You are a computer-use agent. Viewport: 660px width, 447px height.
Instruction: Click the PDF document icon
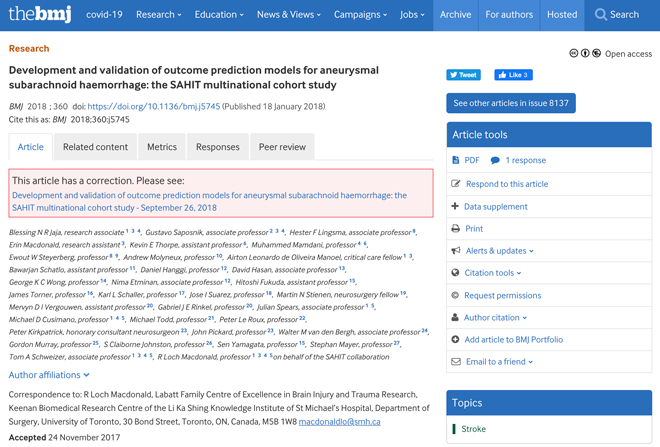[x=455, y=160]
